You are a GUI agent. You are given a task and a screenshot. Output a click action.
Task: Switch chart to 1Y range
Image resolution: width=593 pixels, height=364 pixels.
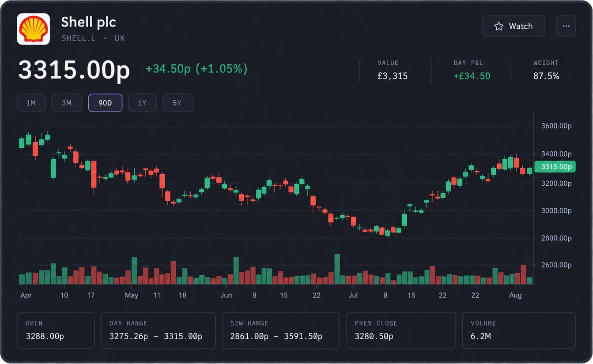(x=142, y=103)
